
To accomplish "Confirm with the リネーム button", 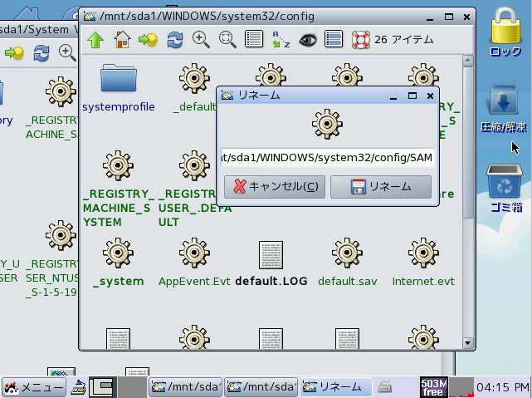I will (x=380, y=187).
